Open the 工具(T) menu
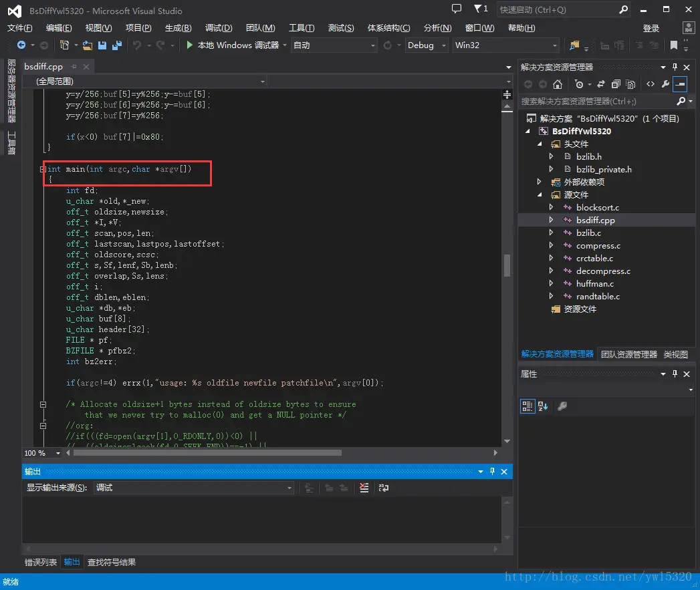This screenshot has width=700, height=590. coord(302,28)
